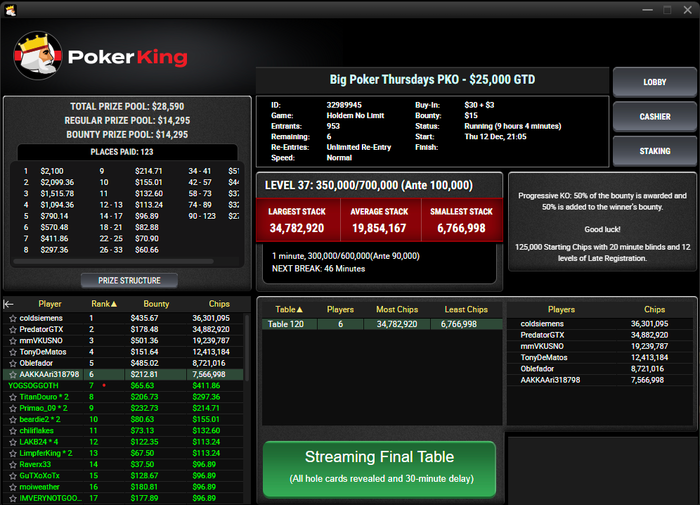Click the Smallest Stack 6,766,998 box
This screenshot has width=700, height=505.
click(462, 220)
